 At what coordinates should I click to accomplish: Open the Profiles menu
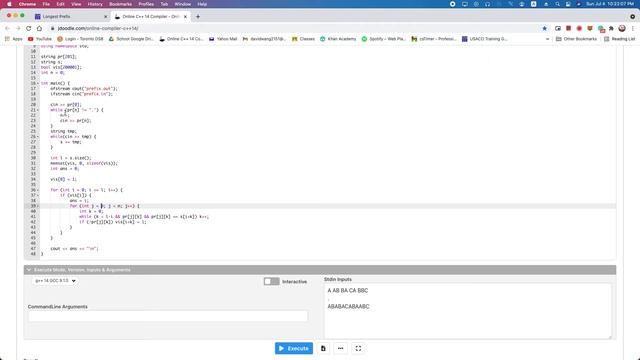coord(146,4)
